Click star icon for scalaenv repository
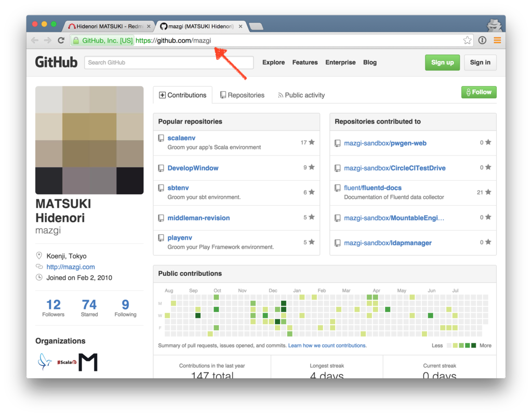Screen dimensions: 532x416 pyautogui.click(x=312, y=142)
